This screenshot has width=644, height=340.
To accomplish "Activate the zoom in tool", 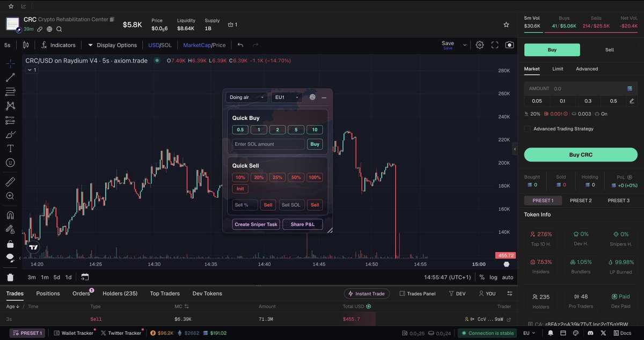I will click(x=10, y=196).
